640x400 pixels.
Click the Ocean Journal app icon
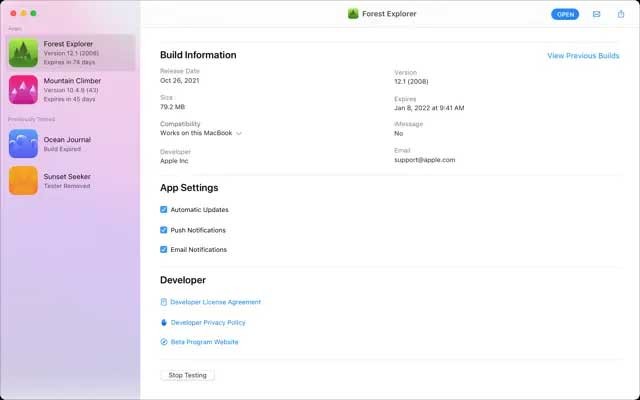(x=23, y=144)
